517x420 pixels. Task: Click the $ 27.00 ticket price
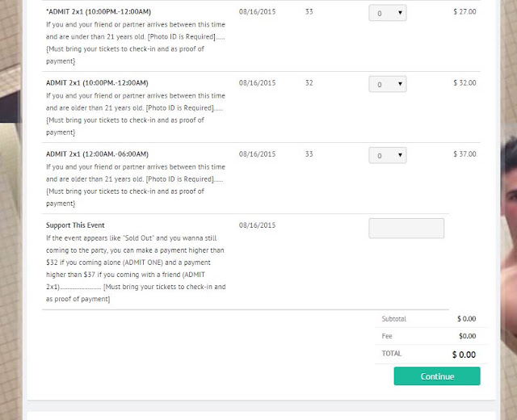[464, 12]
